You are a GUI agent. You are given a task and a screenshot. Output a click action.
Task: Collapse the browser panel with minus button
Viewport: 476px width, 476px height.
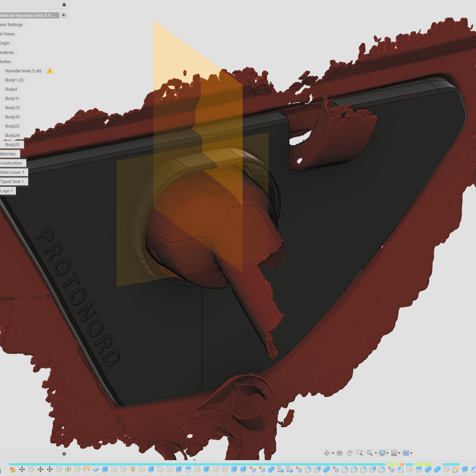(x=64, y=5)
